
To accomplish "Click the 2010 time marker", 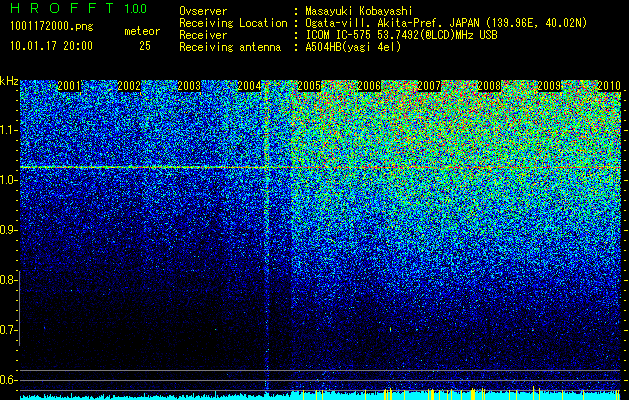I will tap(609, 86).
